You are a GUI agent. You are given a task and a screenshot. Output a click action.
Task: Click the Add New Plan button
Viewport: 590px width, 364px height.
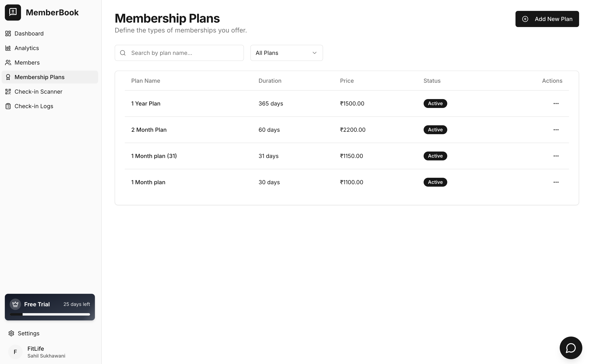pyautogui.click(x=547, y=19)
